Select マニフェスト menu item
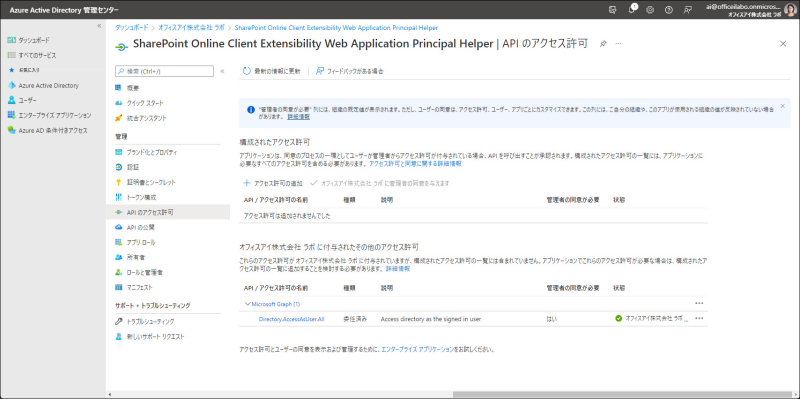This screenshot has height=399, width=800. [x=139, y=287]
